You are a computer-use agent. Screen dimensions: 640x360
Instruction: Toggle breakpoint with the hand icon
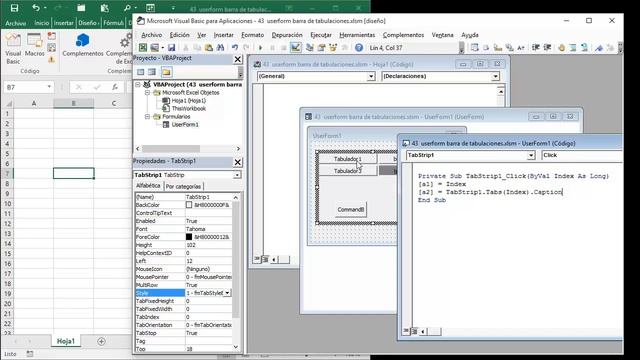(562, 48)
